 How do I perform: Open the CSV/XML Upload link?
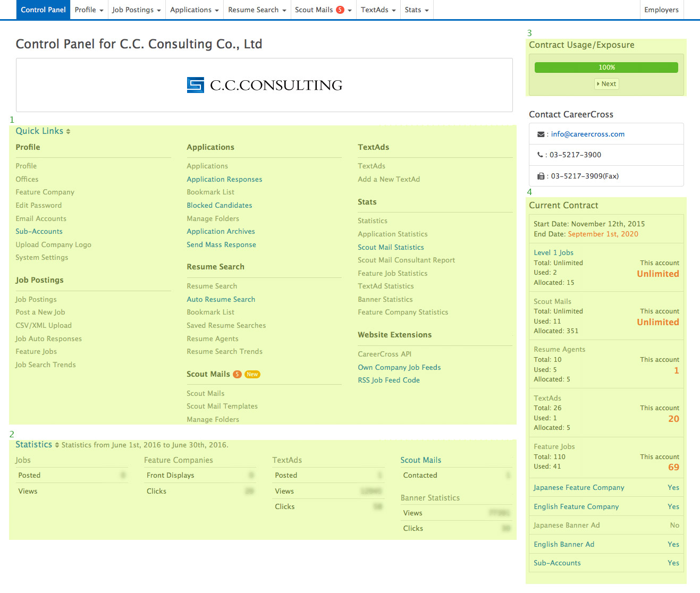click(43, 326)
